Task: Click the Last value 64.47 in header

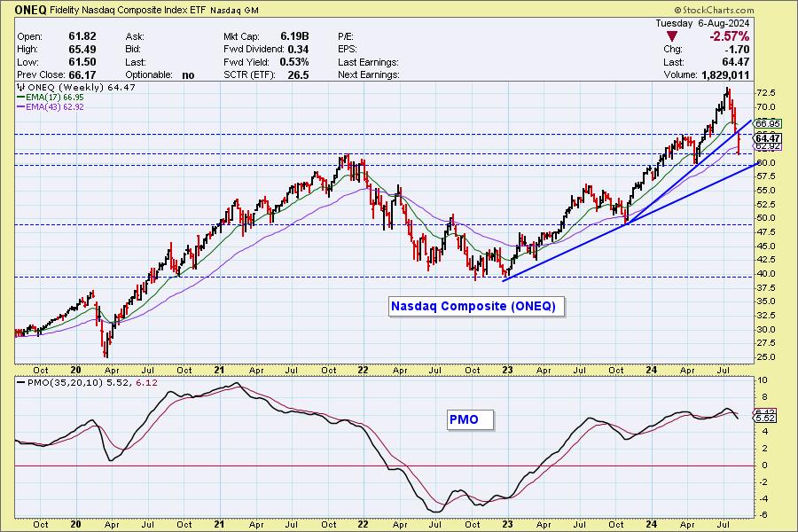Action: point(736,62)
